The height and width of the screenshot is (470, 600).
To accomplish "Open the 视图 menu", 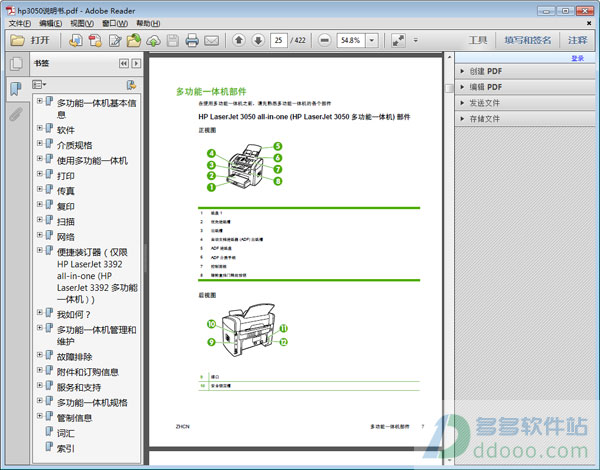I will [82, 23].
